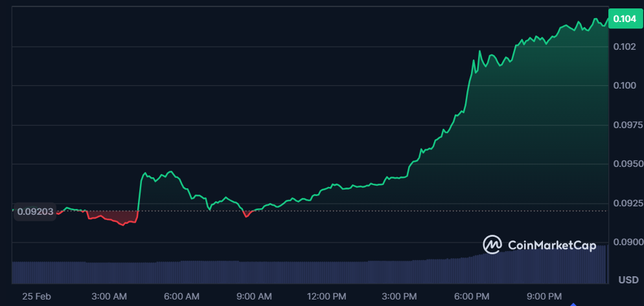The width and height of the screenshot is (644, 306).
Task: Select the 3:00 PM time label
Action: tap(399, 296)
